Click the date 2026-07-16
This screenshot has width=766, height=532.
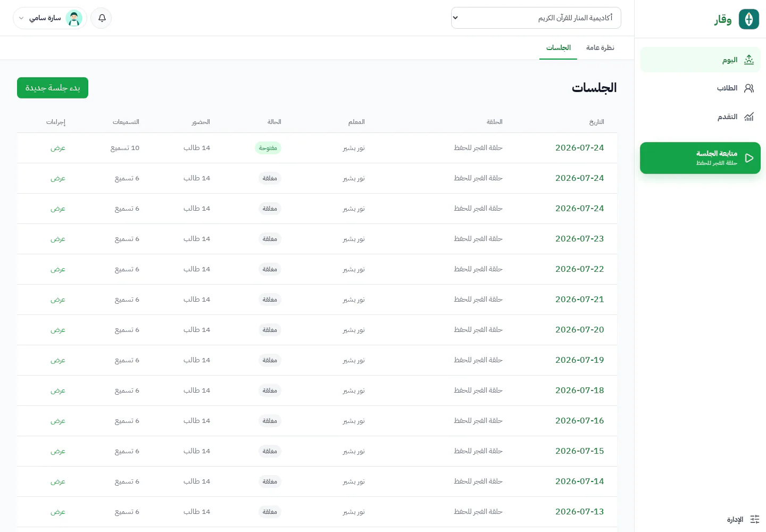[580, 421]
